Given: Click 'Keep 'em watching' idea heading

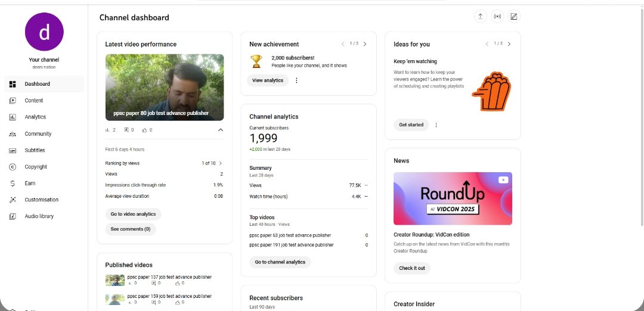Looking at the screenshot, I should pyautogui.click(x=415, y=61).
